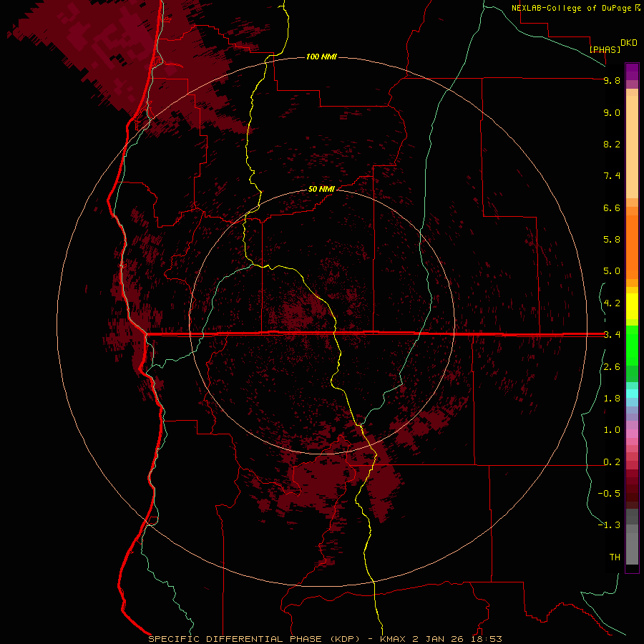The image size is (644, 644).
Task: Click the 4.2 legend value
Action: (x=612, y=303)
